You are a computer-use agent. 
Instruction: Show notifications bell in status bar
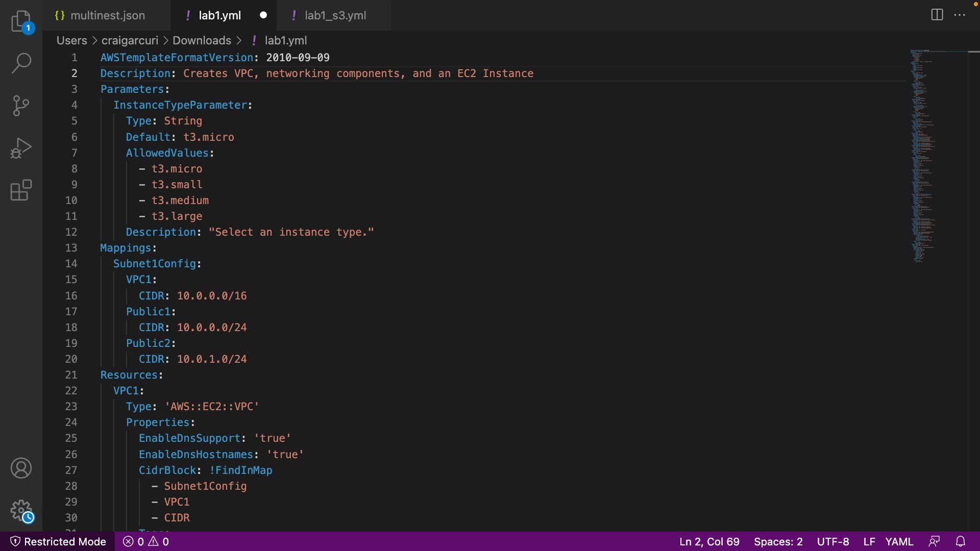point(960,541)
